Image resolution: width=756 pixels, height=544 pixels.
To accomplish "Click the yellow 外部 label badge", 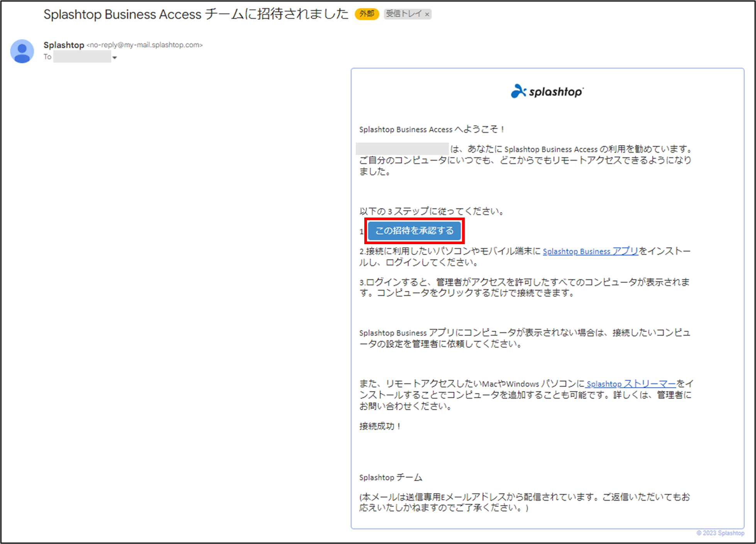I will point(366,14).
